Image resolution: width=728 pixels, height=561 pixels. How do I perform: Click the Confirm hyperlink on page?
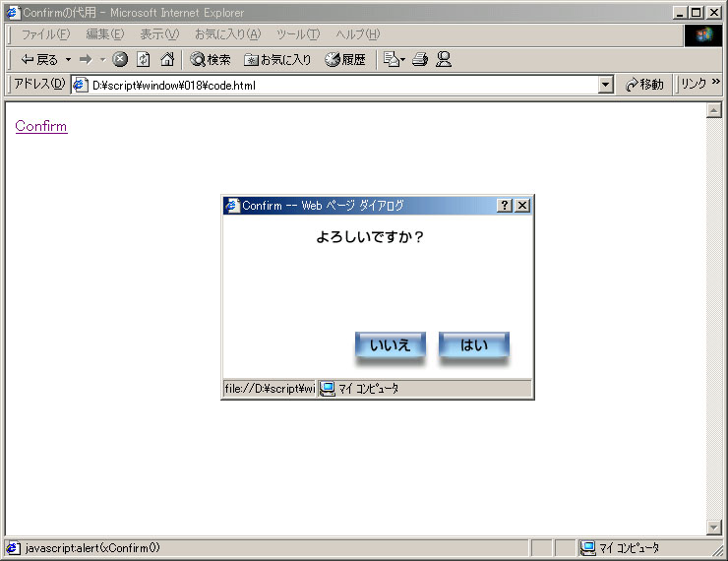pos(41,126)
